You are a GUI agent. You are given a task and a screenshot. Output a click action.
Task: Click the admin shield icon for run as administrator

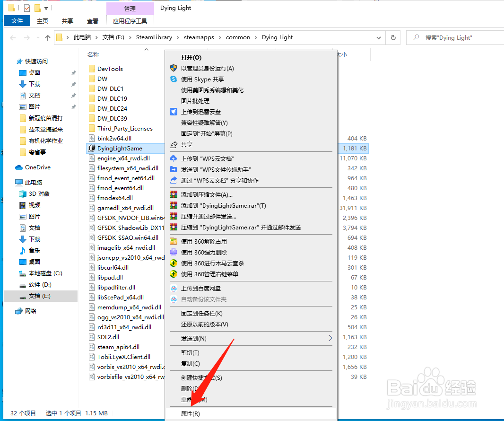[174, 68]
